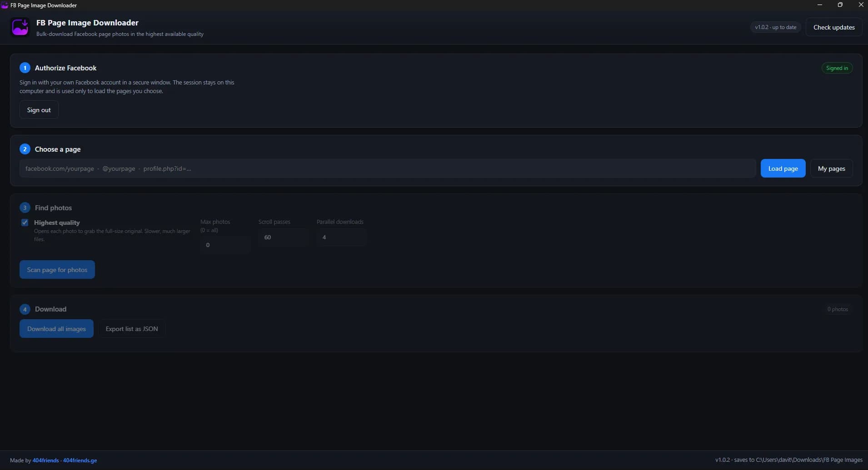
Task: Click the Find photos heading
Action: [53, 208]
